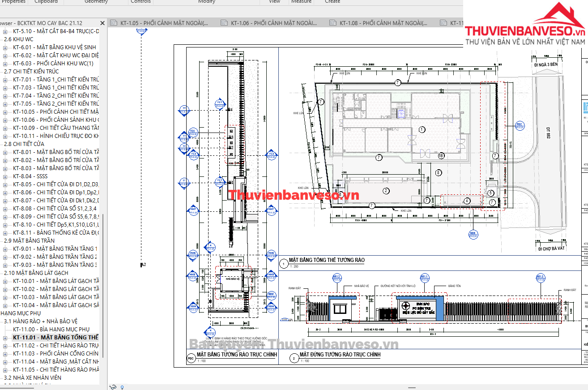Click the reveal hidden elements lightbulb icon
The image size is (588, 390).
[x=122, y=387]
